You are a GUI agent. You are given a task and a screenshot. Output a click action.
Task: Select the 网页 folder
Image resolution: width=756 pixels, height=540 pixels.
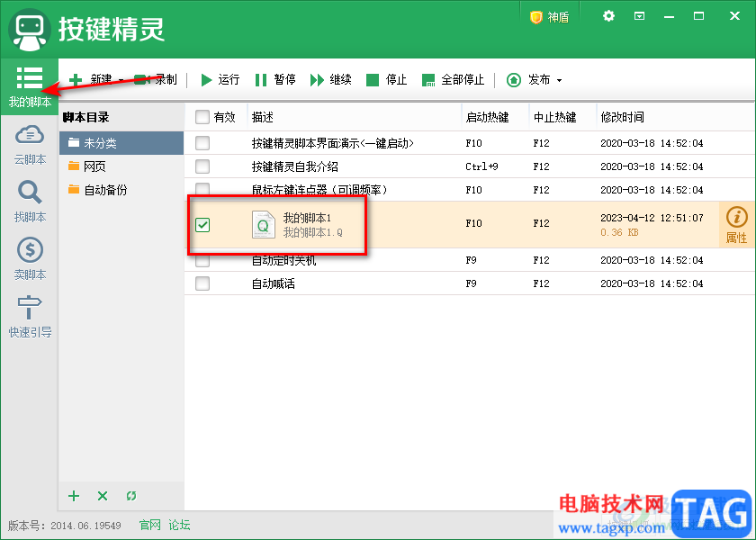121,166
